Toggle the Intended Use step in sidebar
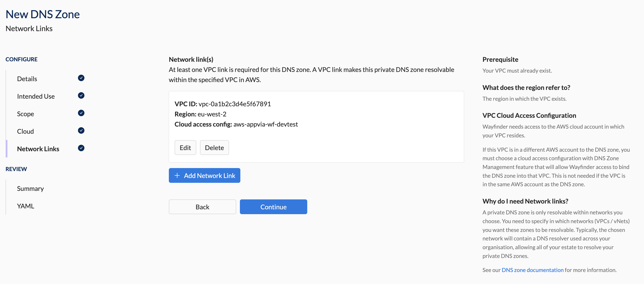The width and height of the screenshot is (644, 284). (x=36, y=96)
